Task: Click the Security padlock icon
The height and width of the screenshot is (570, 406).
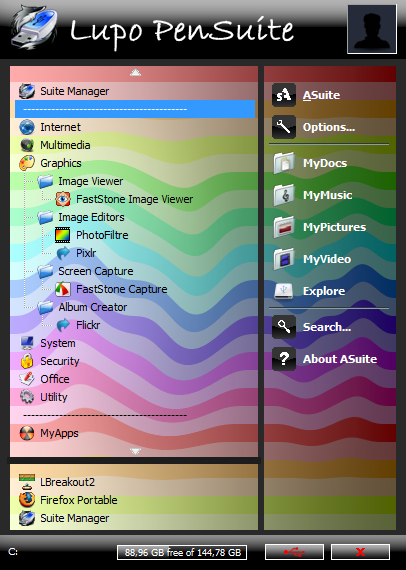Action: [x=27, y=361]
